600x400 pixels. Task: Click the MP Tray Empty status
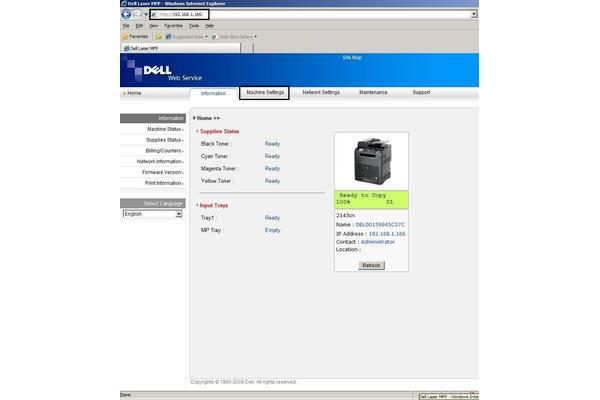click(272, 230)
